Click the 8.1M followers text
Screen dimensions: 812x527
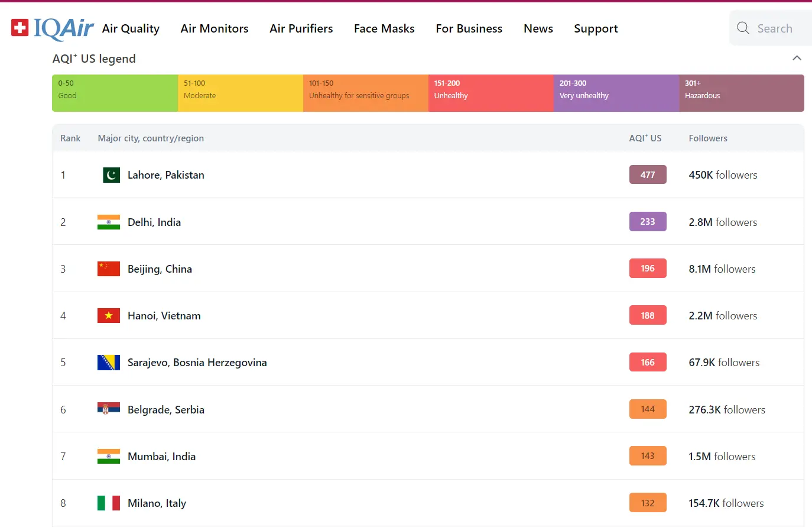tap(722, 269)
